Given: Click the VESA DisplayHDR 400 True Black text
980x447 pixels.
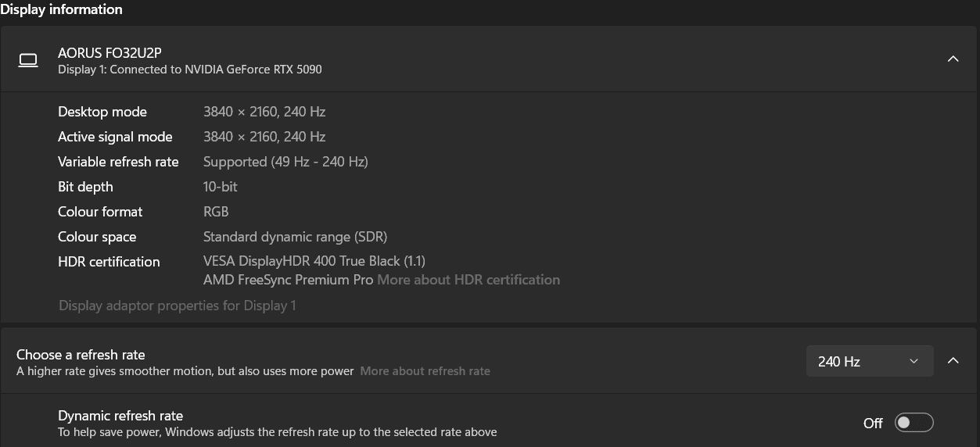Looking at the screenshot, I should tap(314, 261).
